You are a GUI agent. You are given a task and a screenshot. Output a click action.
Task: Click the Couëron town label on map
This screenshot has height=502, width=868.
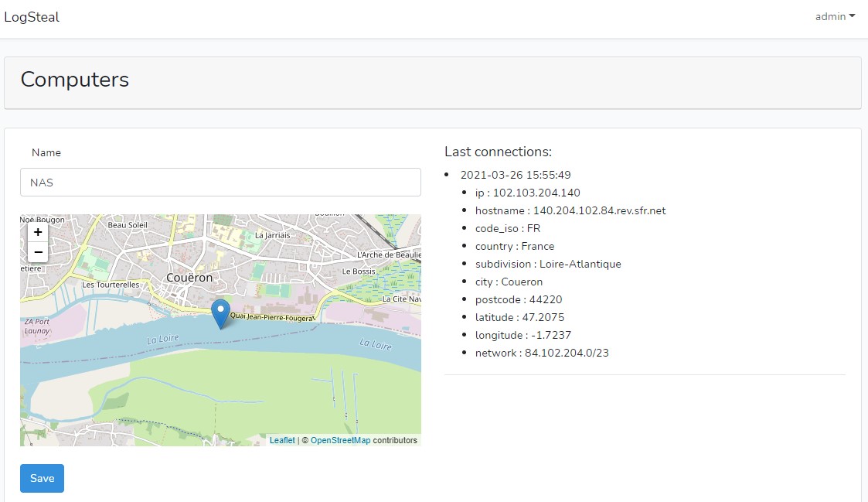pyautogui.click(x=189, y=278)
